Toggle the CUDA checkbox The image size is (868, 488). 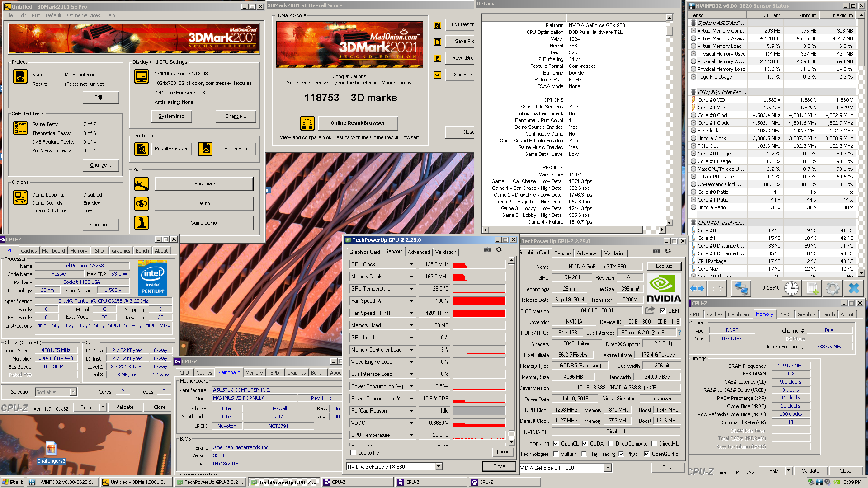coord(585,444)
